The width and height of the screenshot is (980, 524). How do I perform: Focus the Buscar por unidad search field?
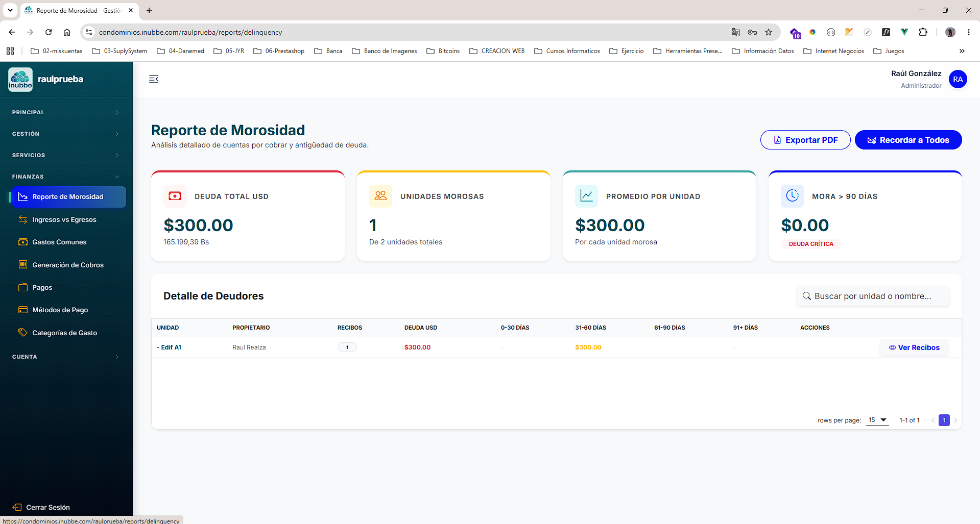(x=873, y=296)
